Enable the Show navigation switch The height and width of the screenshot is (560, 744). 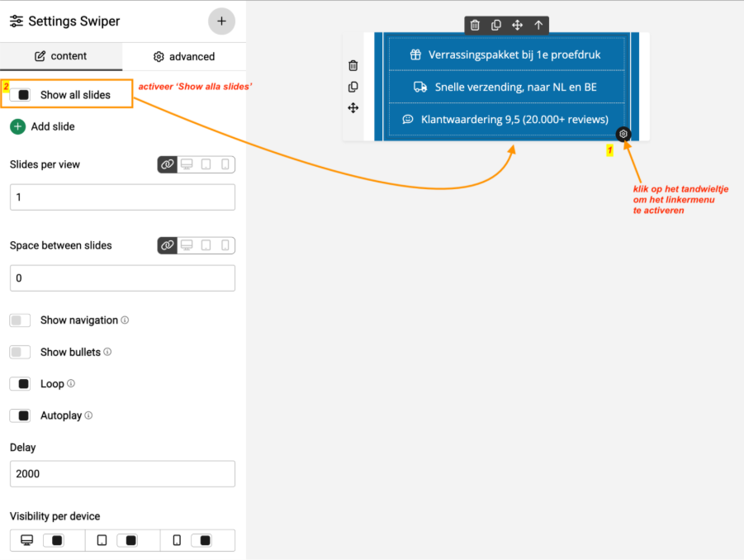[x=20, y=320]
